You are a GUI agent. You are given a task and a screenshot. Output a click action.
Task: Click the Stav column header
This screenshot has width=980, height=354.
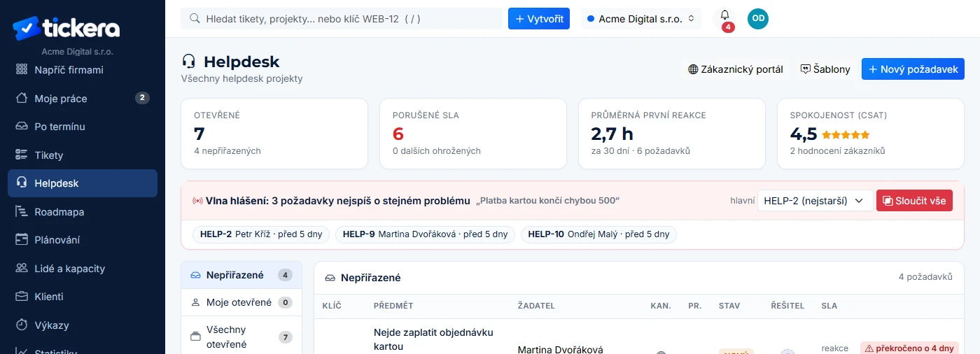tap(729, 306)
